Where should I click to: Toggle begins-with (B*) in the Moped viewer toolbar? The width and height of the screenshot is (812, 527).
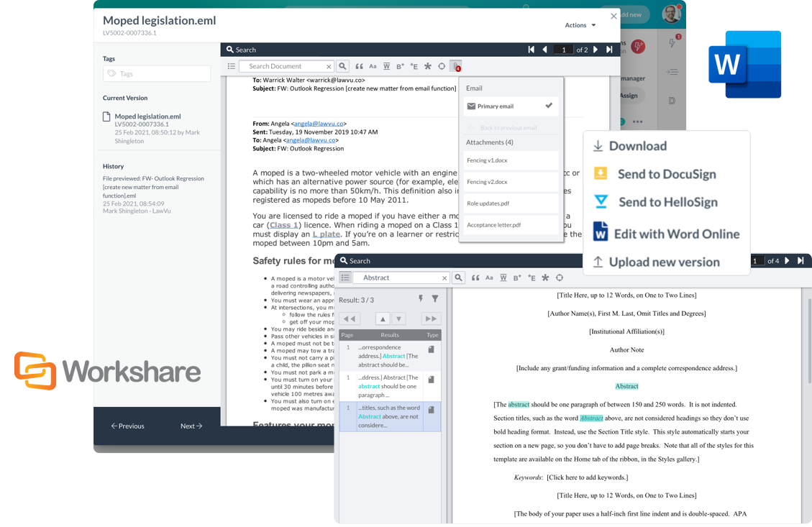click(x=400, y=66)
